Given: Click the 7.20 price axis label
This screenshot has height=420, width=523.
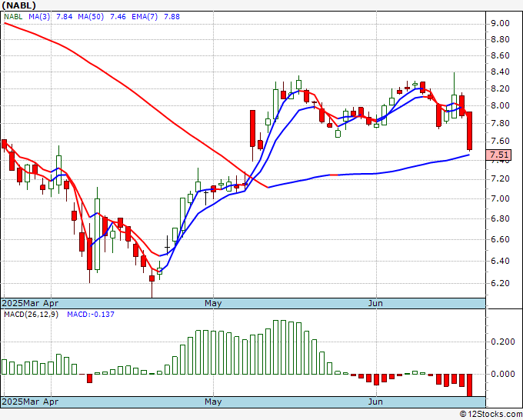Looking at the screenshot, I should (500, 178).
